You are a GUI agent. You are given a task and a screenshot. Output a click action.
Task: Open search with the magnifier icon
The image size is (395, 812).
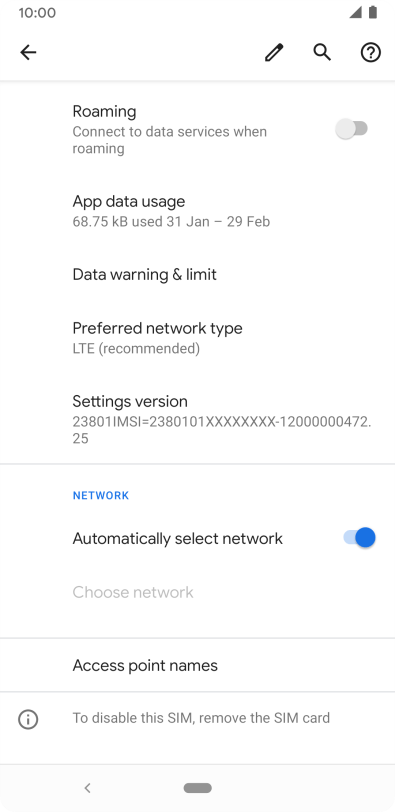322,52
